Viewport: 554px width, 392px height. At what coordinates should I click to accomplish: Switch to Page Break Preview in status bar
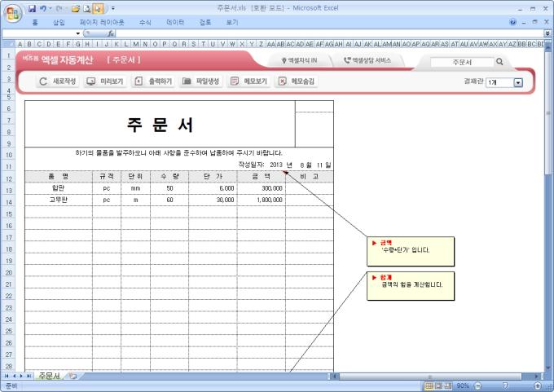point(448,385)
